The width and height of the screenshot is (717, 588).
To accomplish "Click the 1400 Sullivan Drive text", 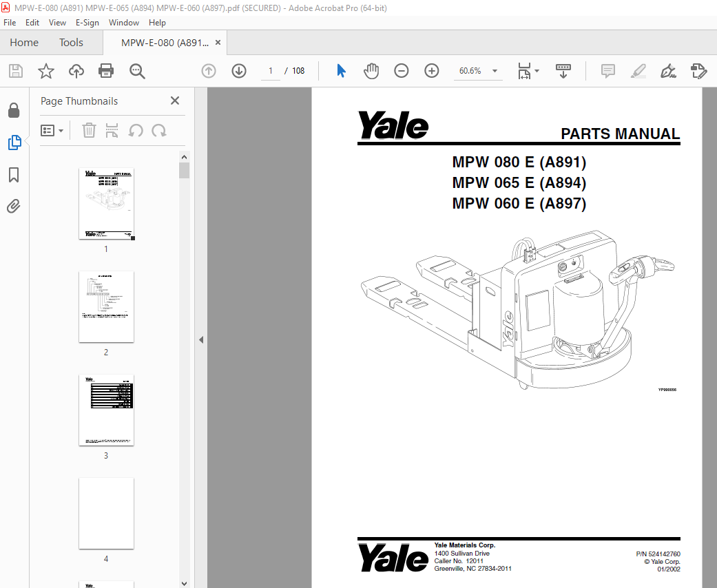I will 462,554.
